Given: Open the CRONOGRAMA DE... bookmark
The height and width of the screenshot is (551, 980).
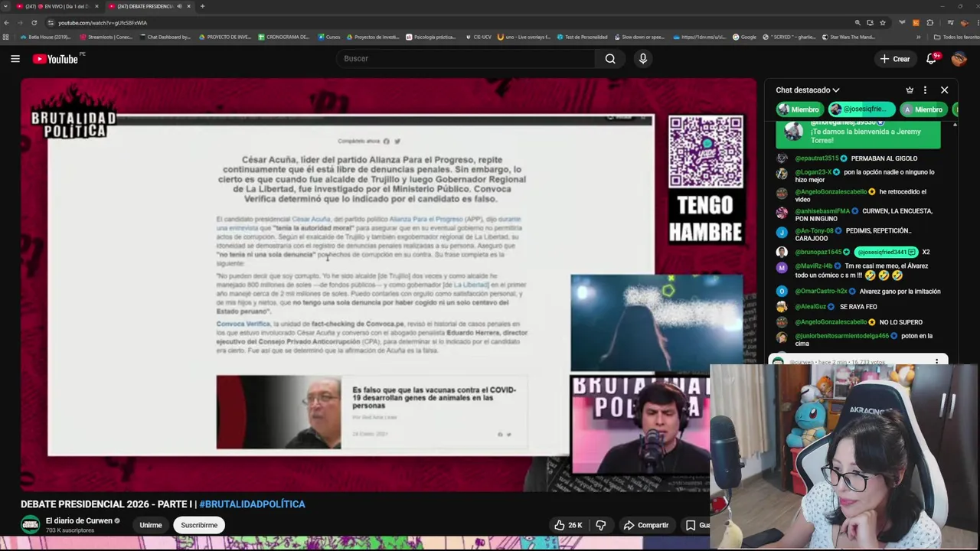Looking at the screenshot, I should (284, 37).
